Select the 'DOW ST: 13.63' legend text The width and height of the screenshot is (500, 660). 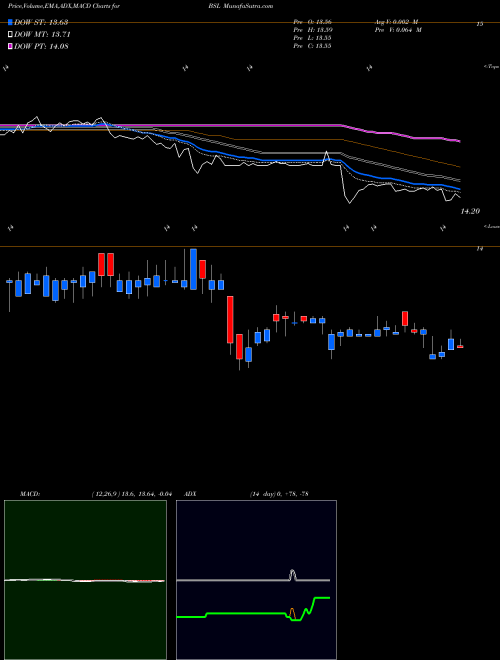[41, 22]
